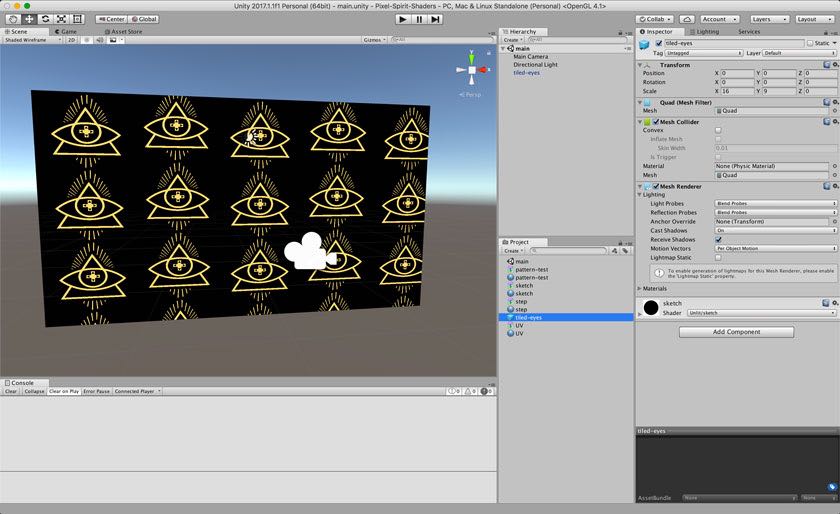Toggle the Static checkbox for tiled-eyes
The height and width of the screenshot is (514, 840).
pyautogui.click(x=810, y=43)
